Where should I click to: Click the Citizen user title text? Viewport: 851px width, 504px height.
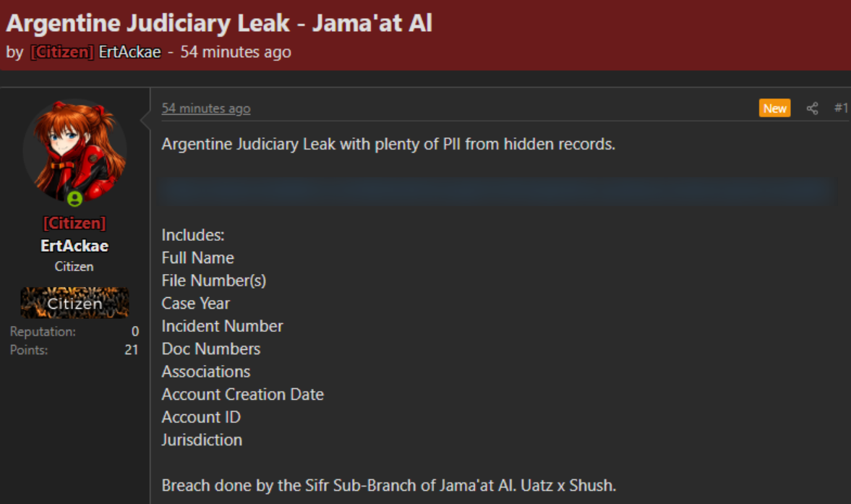[74, 266]
